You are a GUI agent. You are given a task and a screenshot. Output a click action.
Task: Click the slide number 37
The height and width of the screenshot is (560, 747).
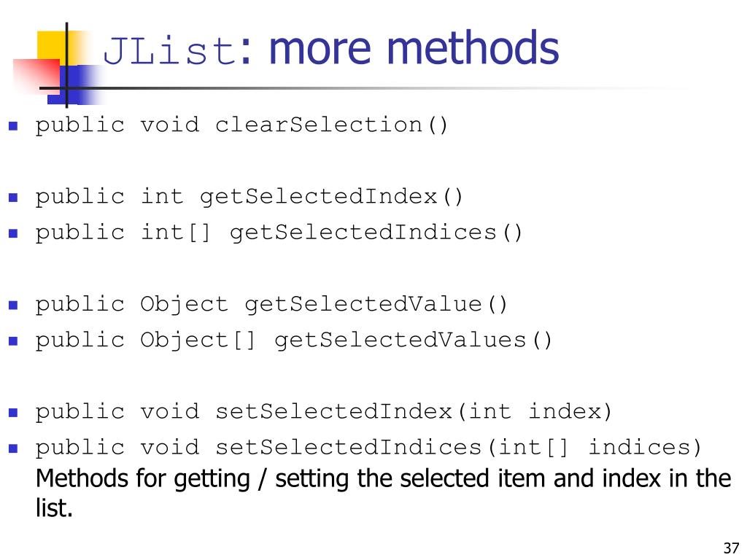731,548
